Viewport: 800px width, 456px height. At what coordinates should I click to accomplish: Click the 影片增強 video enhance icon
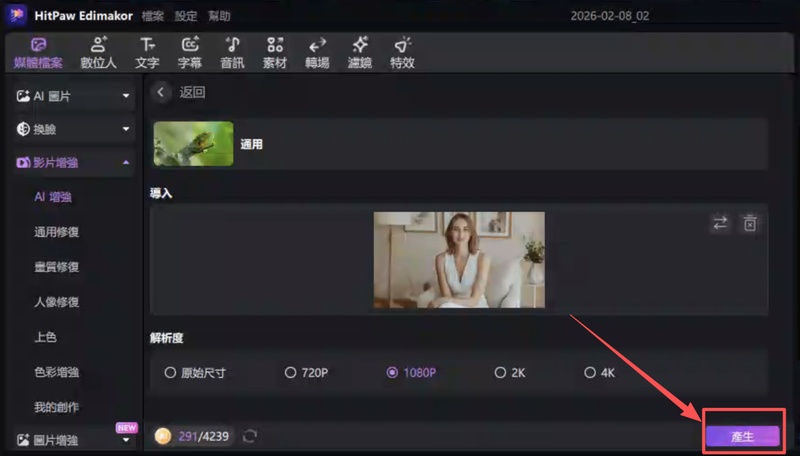click(x=23, y=163)
